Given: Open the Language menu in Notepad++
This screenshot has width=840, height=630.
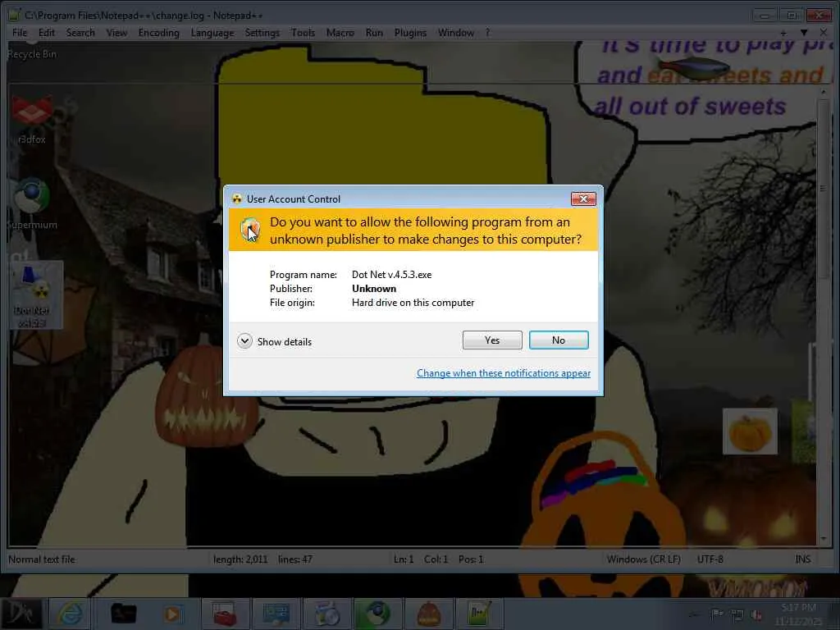Looking at the screenshot, I should coord(212,33).
